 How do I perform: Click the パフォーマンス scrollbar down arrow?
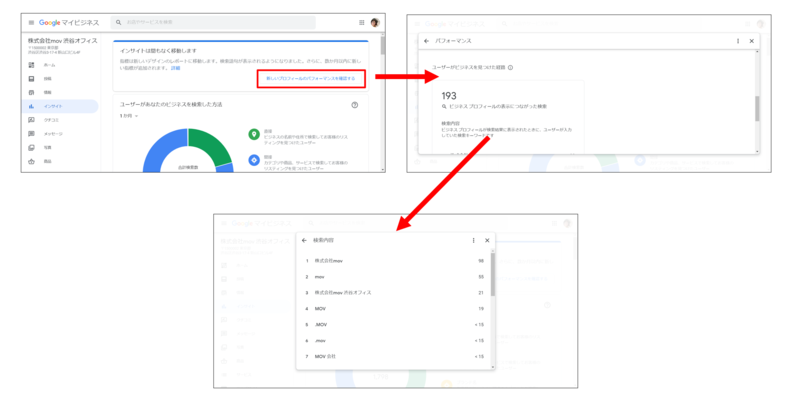tap(757, 152)
